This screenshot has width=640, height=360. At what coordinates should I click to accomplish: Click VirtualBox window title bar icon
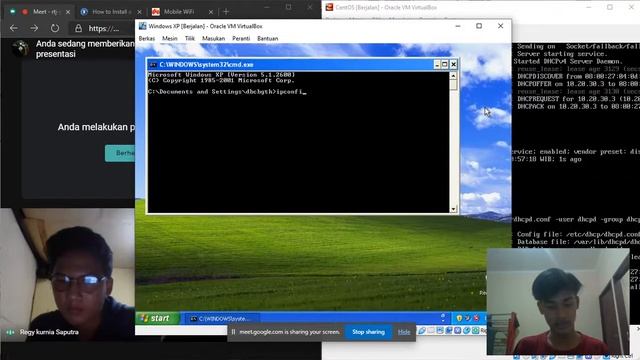pyautogui.click(x=142, y=26)
